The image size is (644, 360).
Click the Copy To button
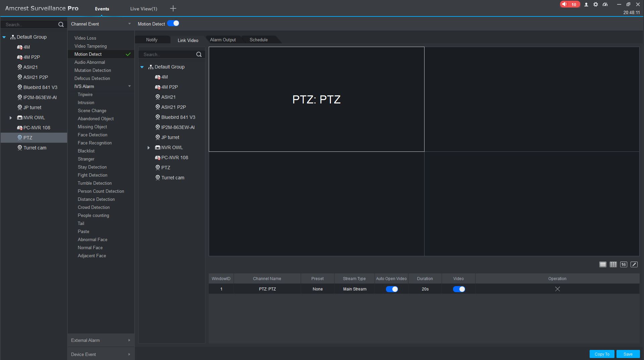602,354
